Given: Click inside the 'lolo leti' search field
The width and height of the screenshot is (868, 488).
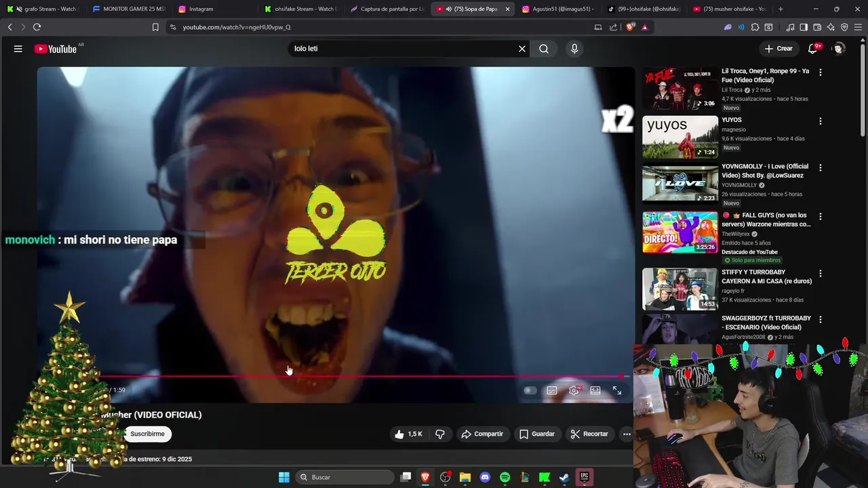Looking at the screenshot, I should coord(403,49).
